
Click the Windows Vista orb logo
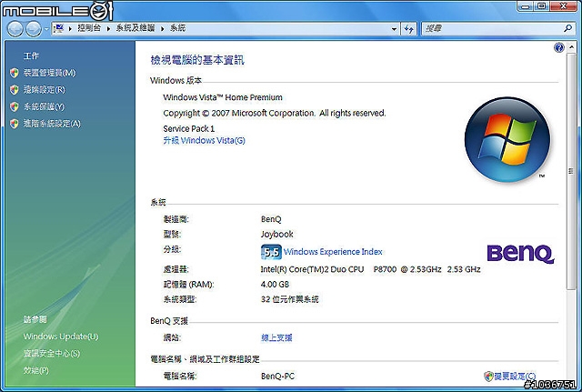point(507,139)
